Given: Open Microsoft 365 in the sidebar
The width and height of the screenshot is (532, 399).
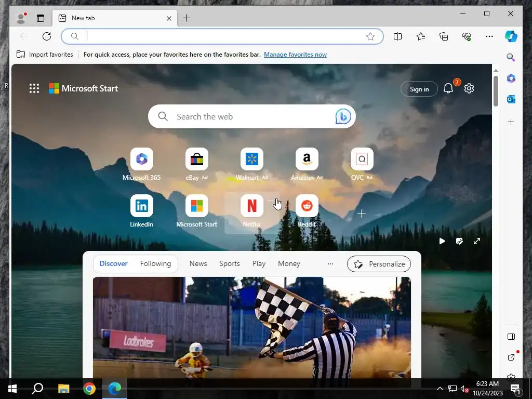Looking at the screenshot, I should (x=511, y=78).
